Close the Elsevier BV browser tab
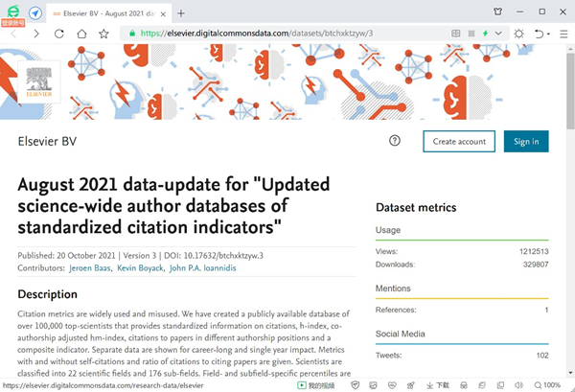 click(163, 14)
